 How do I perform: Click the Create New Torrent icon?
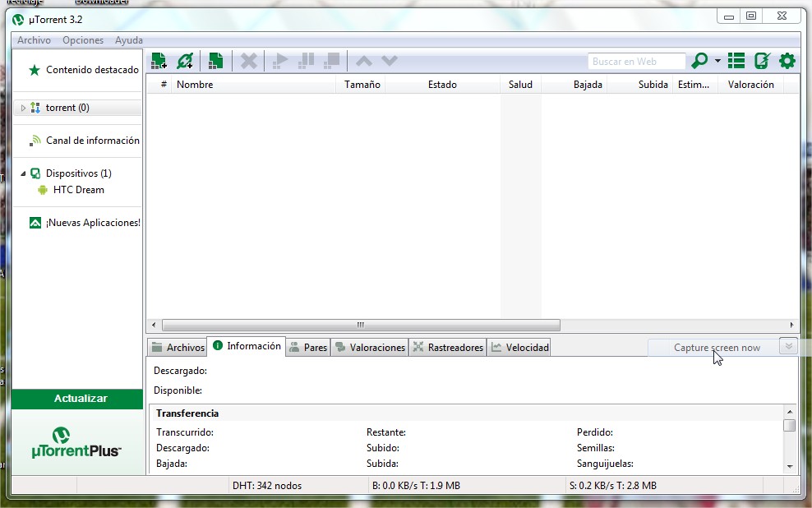tap(215, 61)
